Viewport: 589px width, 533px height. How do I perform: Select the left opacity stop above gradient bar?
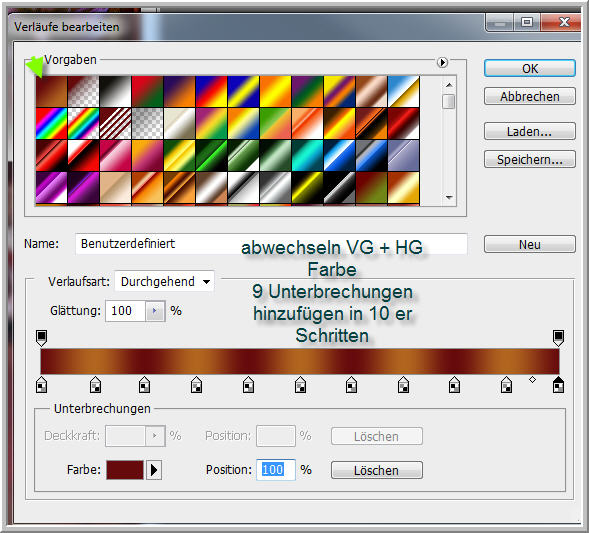tap(41, 338)
